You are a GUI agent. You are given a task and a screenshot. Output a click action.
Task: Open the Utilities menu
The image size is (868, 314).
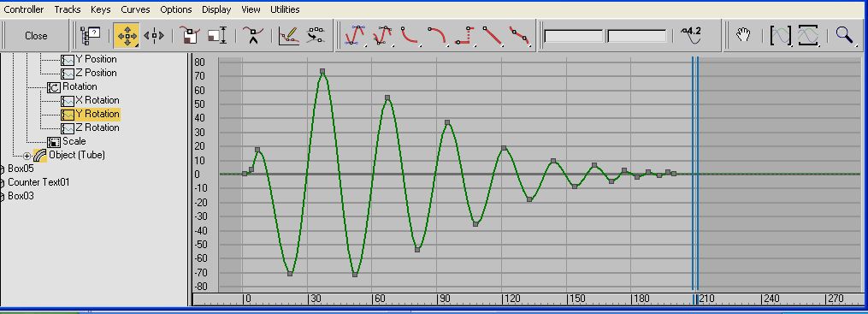285,9
